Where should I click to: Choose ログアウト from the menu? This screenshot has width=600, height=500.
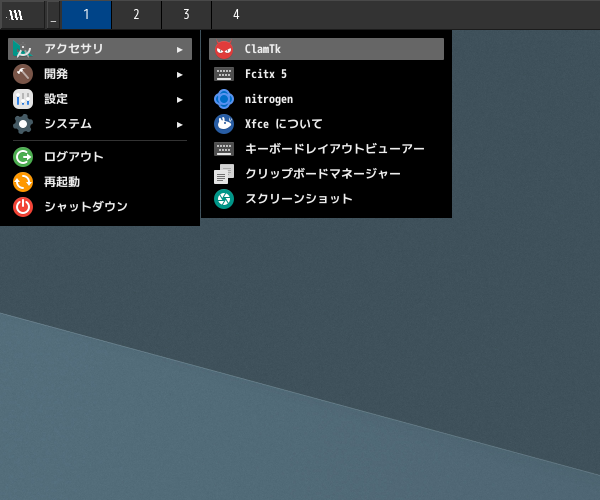(x=99, y=157)
